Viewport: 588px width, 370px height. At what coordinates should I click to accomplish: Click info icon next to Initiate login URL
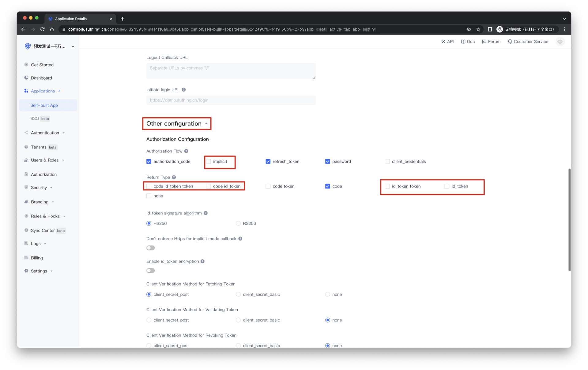tap(184, 90)
